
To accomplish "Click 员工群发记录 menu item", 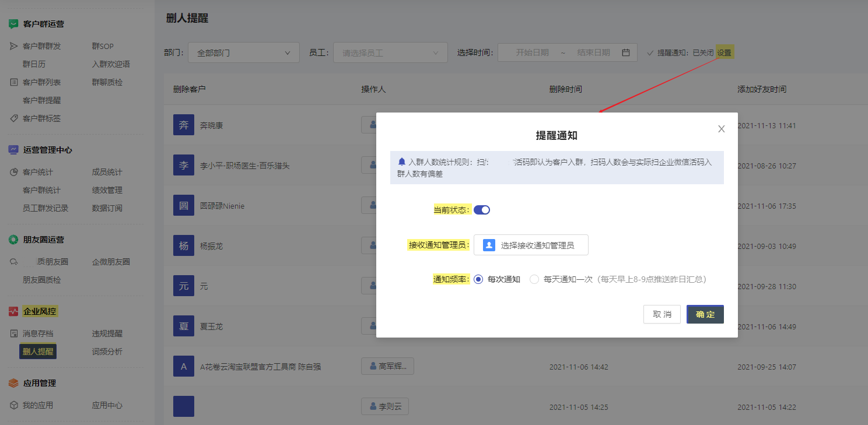I will [x=45, y=208].
